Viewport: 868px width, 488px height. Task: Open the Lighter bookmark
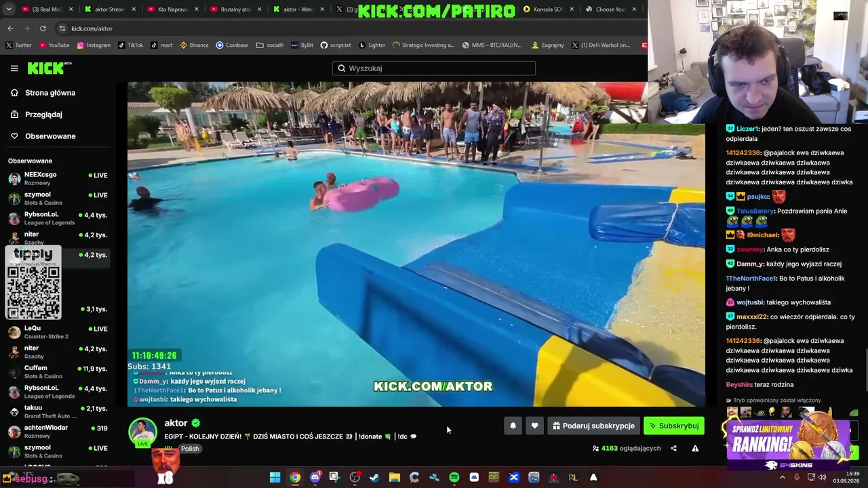tap(372, 45)
